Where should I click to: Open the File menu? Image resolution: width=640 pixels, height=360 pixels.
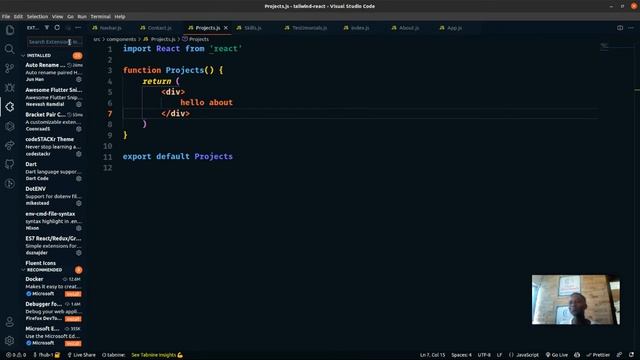click(6, 16)
